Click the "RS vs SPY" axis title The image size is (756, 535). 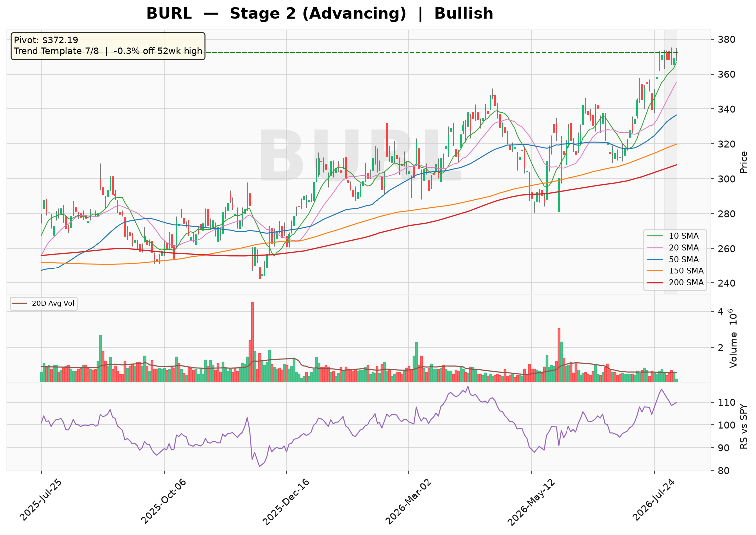(744, 426)
